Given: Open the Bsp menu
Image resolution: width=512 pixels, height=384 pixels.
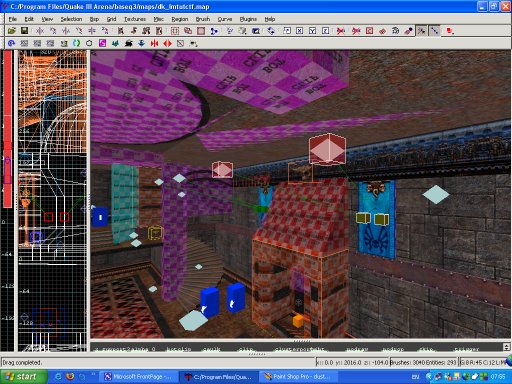Looking at the screenshot, I should [94, 19].
